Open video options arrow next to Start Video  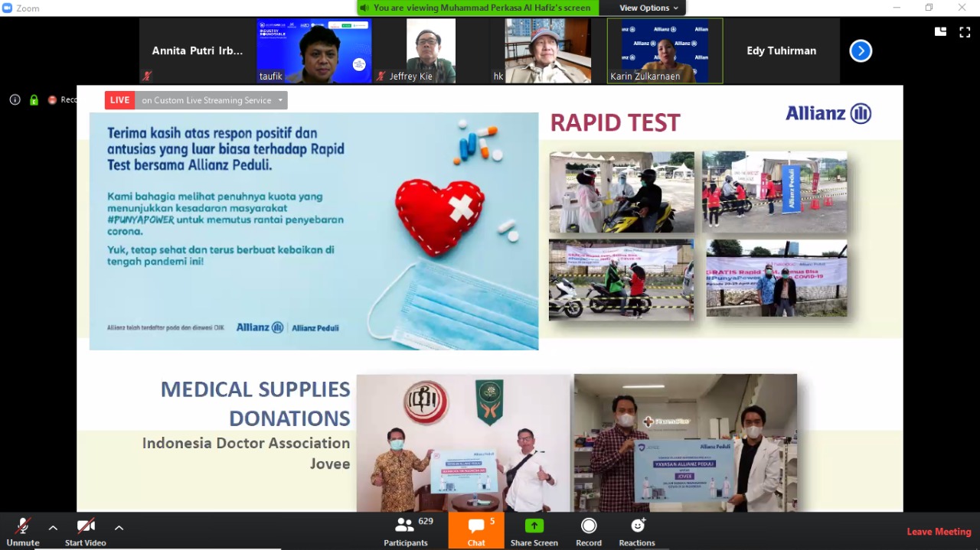pyautogui.click(x=119, y=528)
